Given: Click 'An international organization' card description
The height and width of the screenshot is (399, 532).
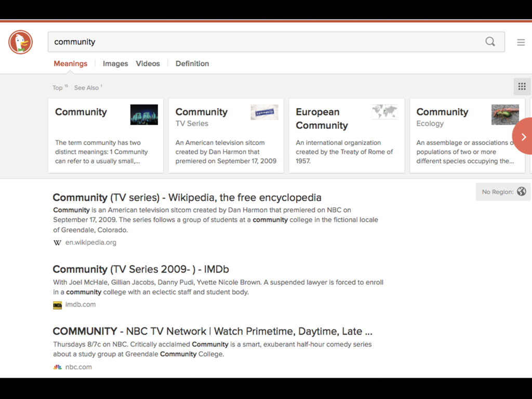Looking at the screenshot, I should [x=344, y=152].
